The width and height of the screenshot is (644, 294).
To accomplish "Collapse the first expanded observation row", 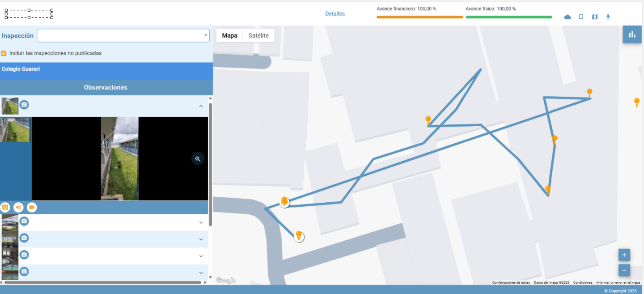I will (x=201, y=106).
